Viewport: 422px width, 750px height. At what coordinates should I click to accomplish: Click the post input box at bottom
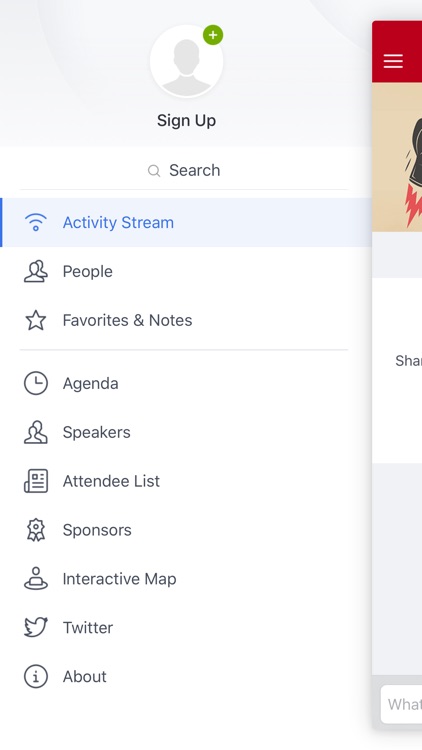coord(401,704)
